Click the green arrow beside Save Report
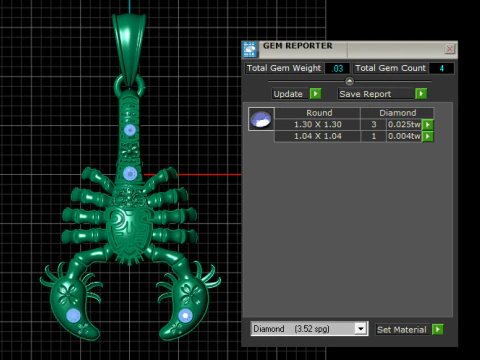 point(421,94)
